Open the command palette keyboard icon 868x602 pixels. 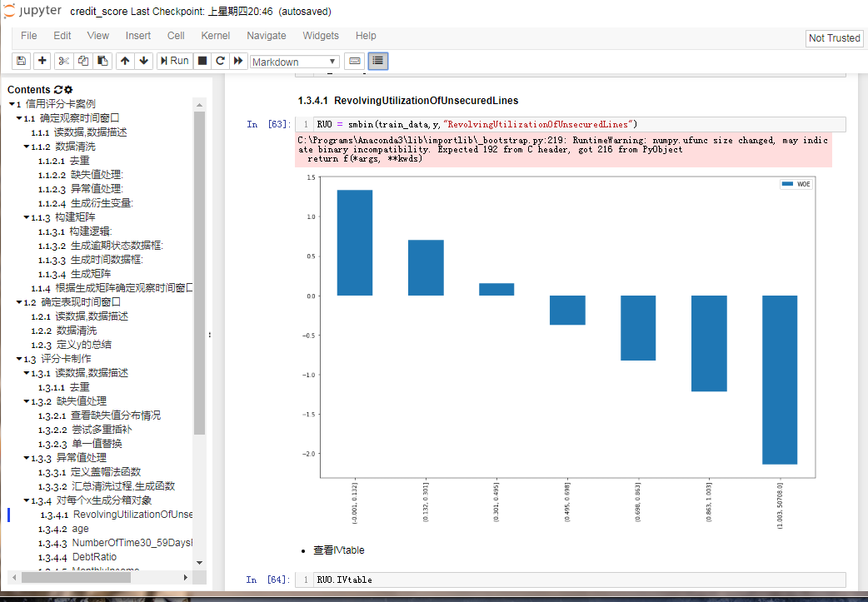click(355, 61)
